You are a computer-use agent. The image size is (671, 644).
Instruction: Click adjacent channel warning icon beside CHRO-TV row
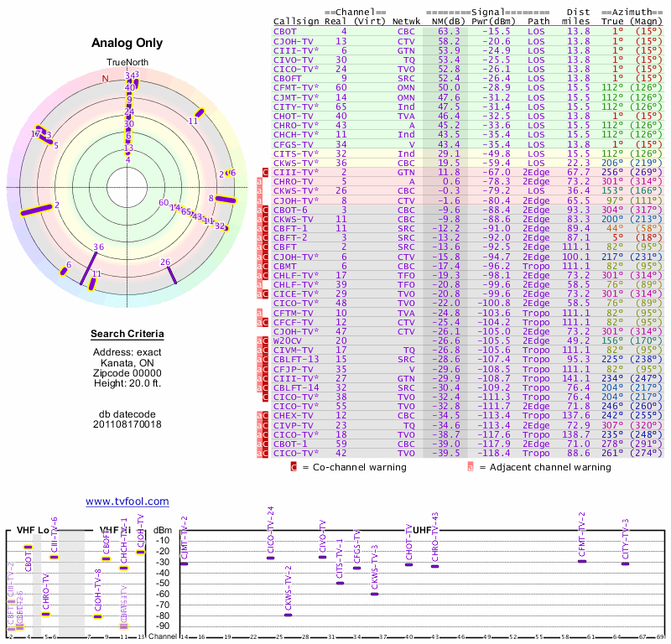click(x=260, y=181)
